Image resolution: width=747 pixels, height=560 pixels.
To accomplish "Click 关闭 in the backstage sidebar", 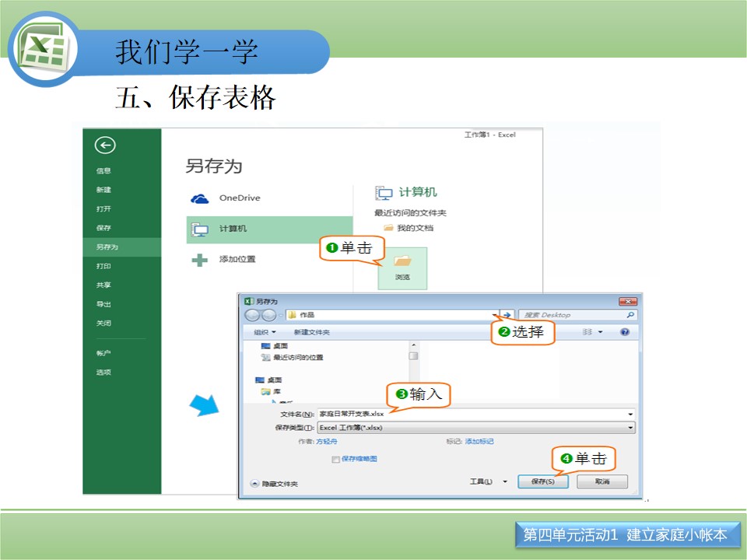I will [x=103, y=323].
